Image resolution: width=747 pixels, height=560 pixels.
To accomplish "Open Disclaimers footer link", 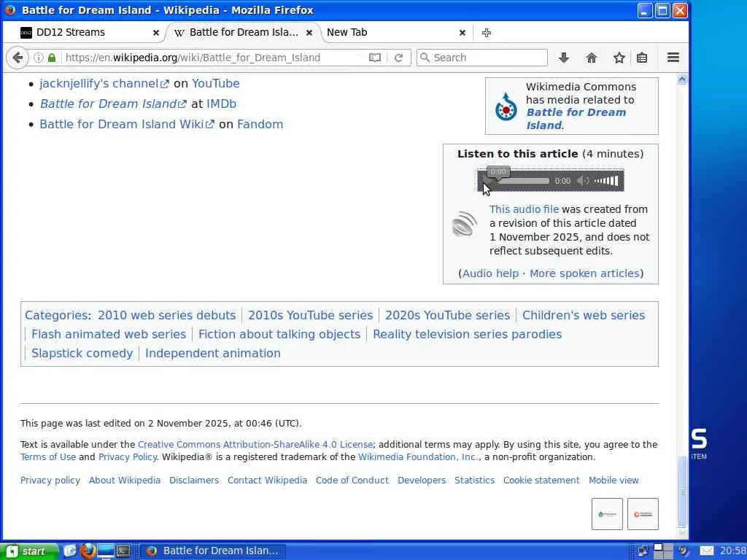I will click(x=194, y=480).
